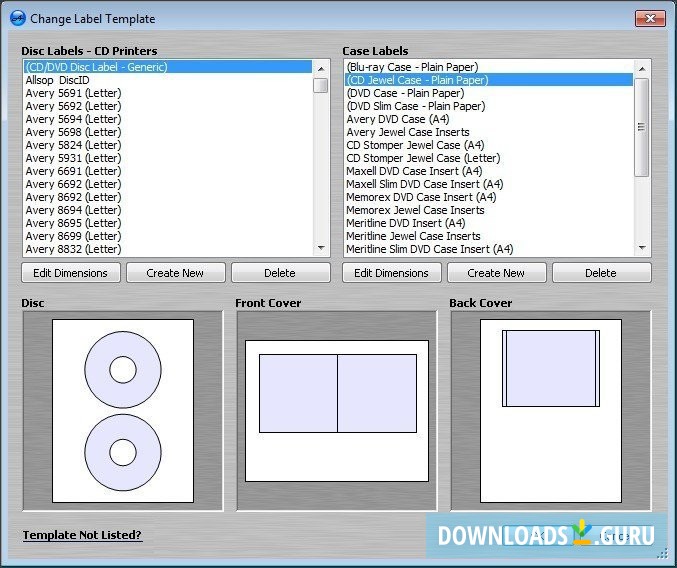Open the Template Not Listed? link

[82, 535]
